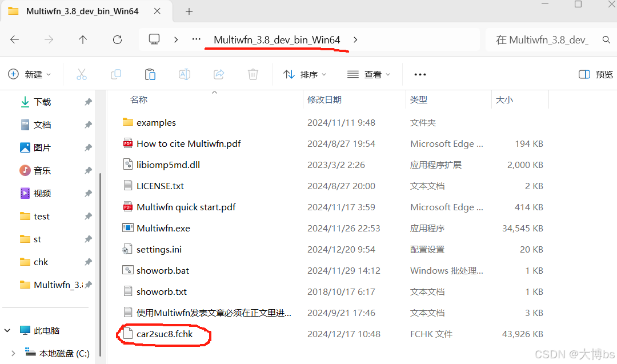Close the Multiwfn_3.8_dev_bin_Win64 tab
This screenshot has height=364, width=617.
point(157,11)
